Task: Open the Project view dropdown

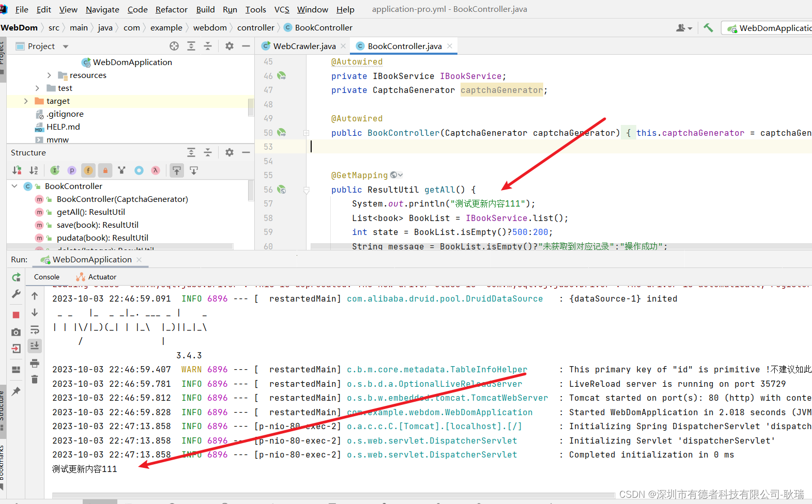Action: click(66, 46)
